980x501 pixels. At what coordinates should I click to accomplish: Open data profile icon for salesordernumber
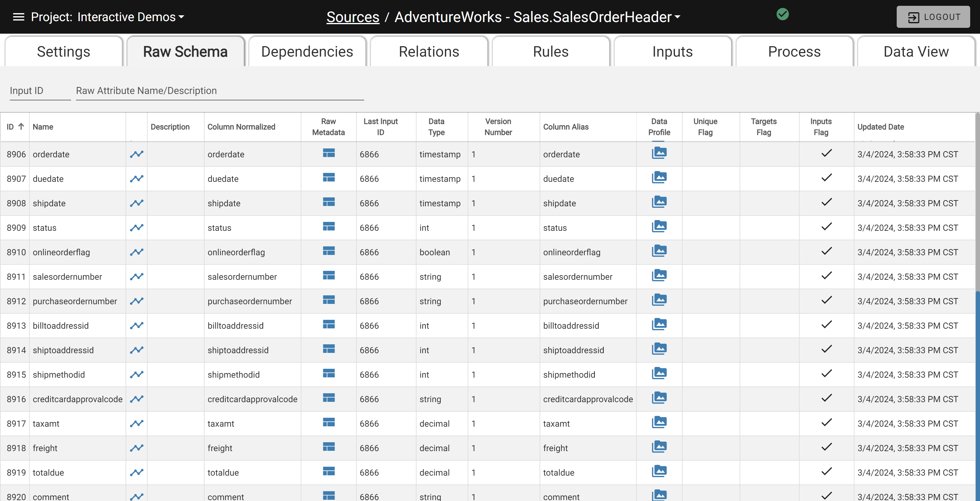coord(659,275)
